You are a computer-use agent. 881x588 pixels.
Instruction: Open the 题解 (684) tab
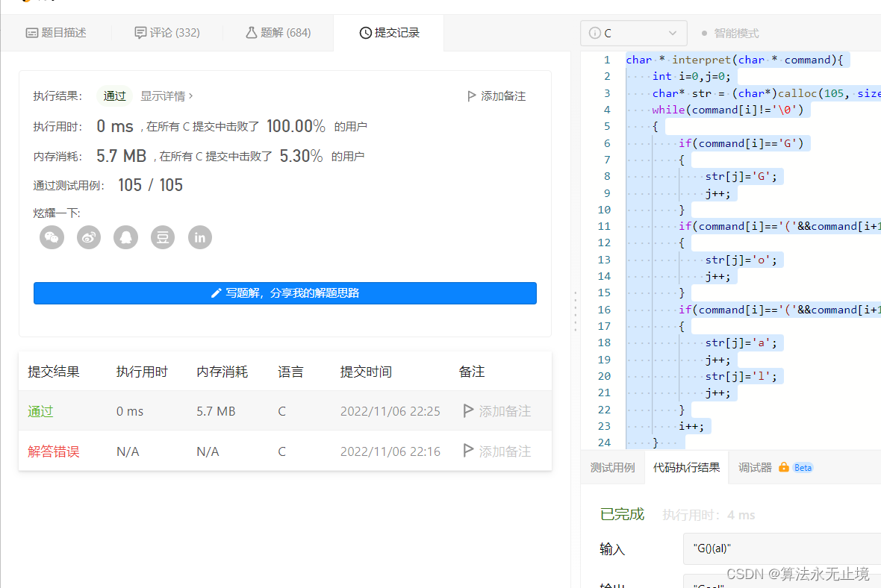tap(278, 32)
